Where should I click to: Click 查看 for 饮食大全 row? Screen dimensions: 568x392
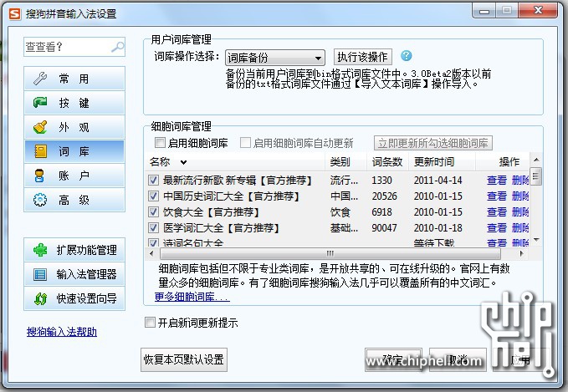pos(497,211)
